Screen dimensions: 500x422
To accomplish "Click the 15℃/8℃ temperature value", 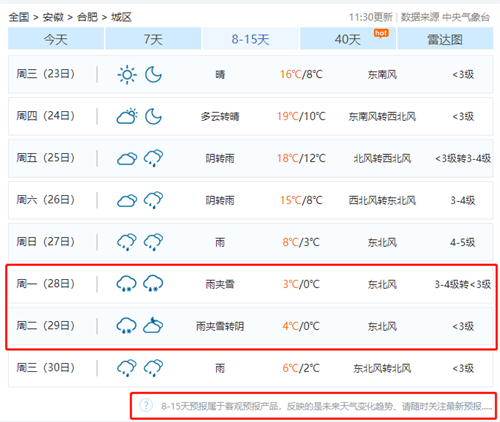I will 301,200.
